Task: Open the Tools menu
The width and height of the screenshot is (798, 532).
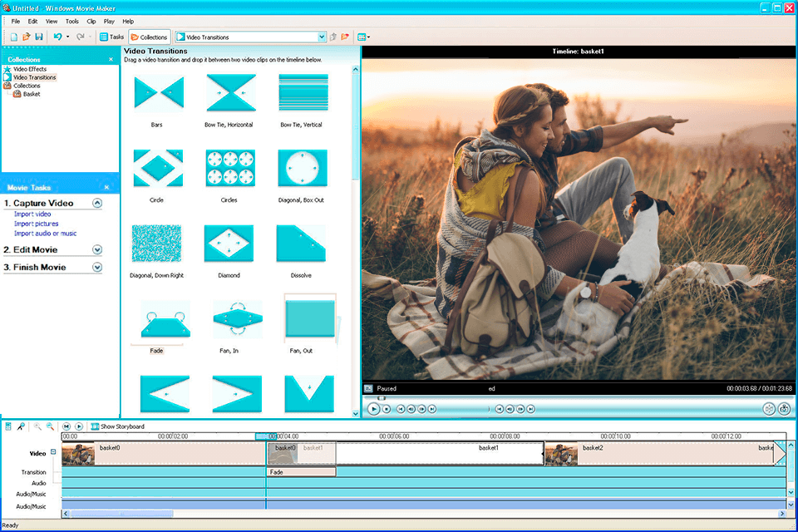Action: 72,21
